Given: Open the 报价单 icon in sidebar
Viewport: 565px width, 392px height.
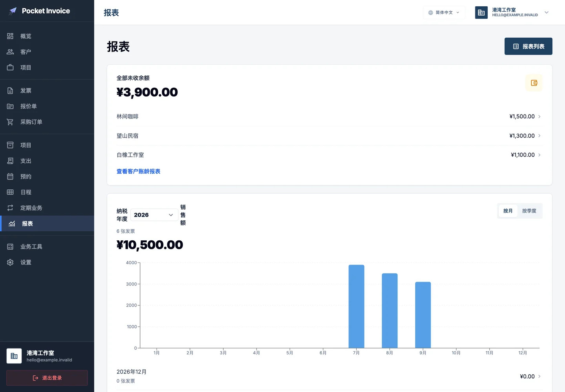Looking at the screenshot, I should coord(10,106).
